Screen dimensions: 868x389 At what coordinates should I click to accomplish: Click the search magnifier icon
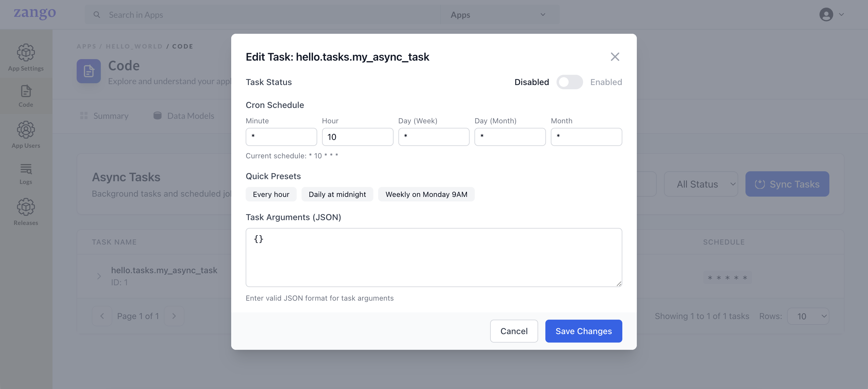[97, 15]
